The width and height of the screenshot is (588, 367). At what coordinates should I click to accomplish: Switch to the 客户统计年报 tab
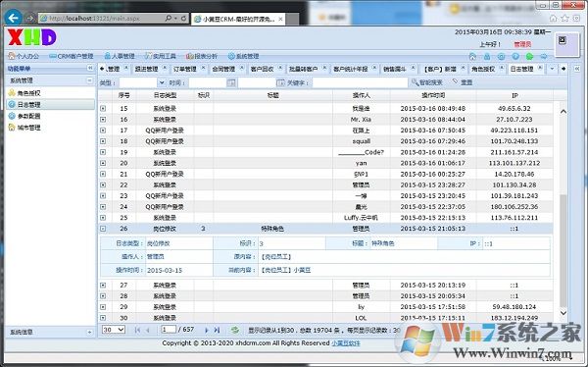point(351,69)
